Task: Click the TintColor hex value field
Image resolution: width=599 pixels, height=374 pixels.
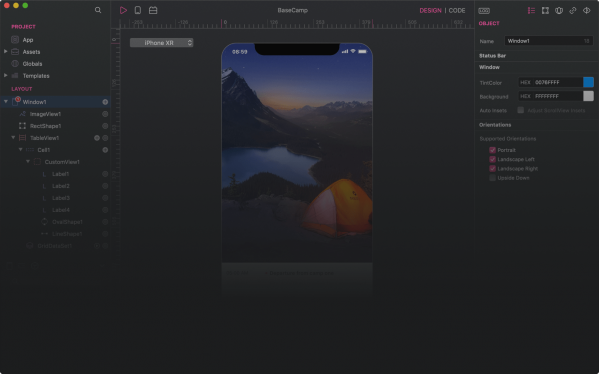Action: point(558,83)
